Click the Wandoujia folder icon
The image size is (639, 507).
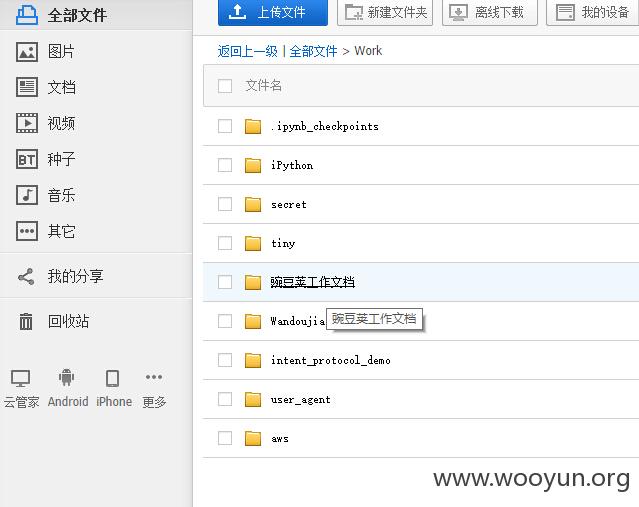[x=253, y=321]
